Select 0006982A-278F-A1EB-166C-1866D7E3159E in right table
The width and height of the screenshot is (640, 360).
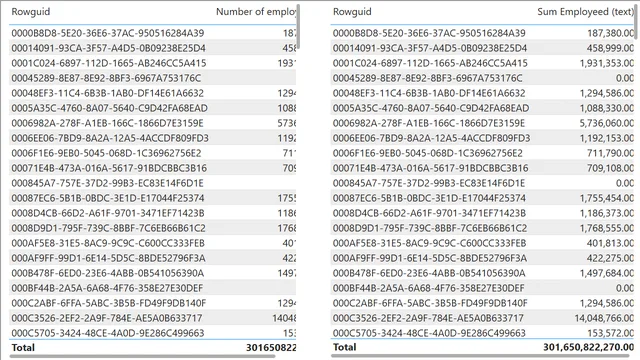[x=429, y=123]
